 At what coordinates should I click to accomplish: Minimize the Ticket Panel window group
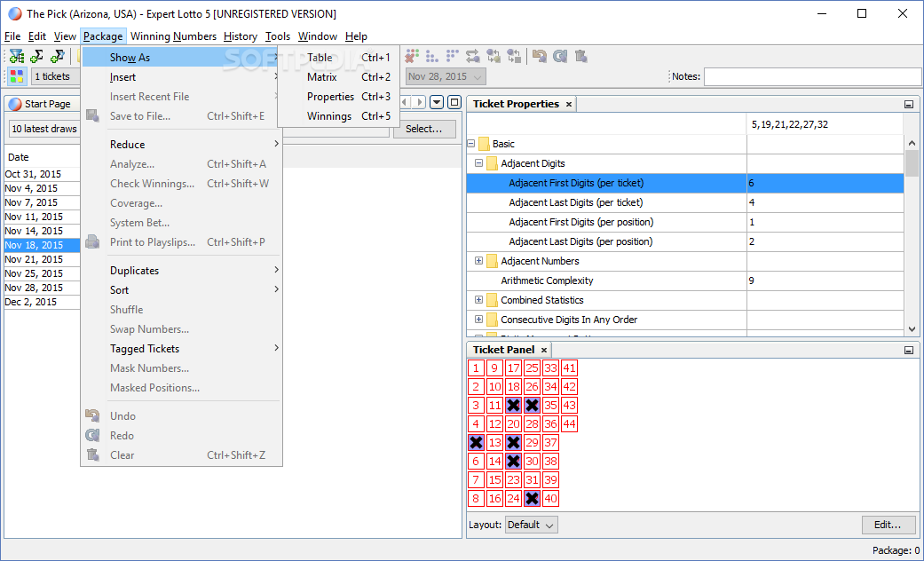(909, 350)
